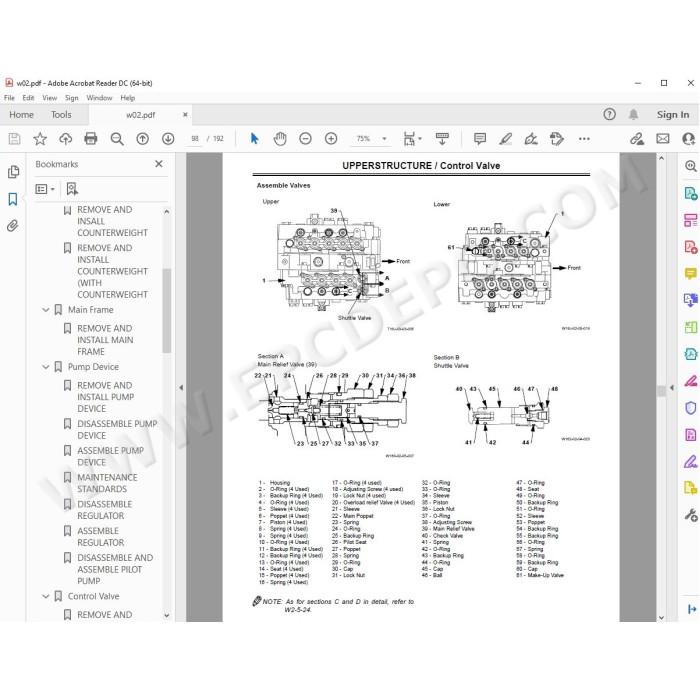Open the find text magnifier icon
The width and height of the screenshot is (700, 700).
pos(117,139)
